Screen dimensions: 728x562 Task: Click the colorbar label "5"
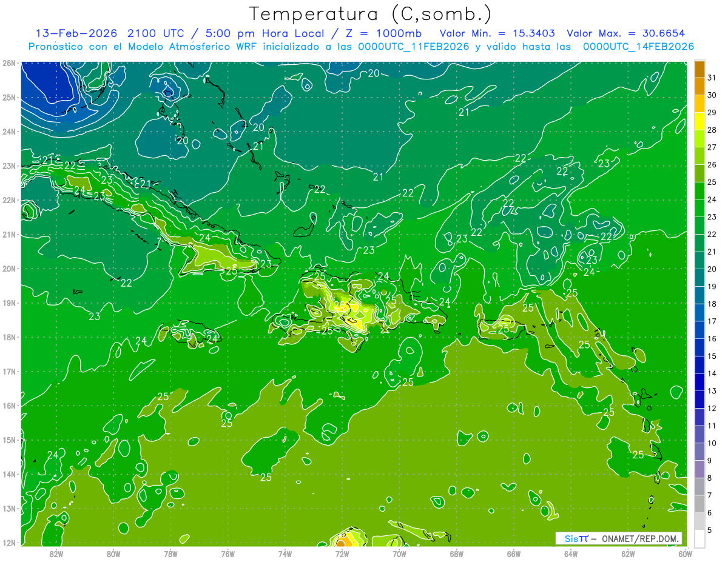[709, 530]
